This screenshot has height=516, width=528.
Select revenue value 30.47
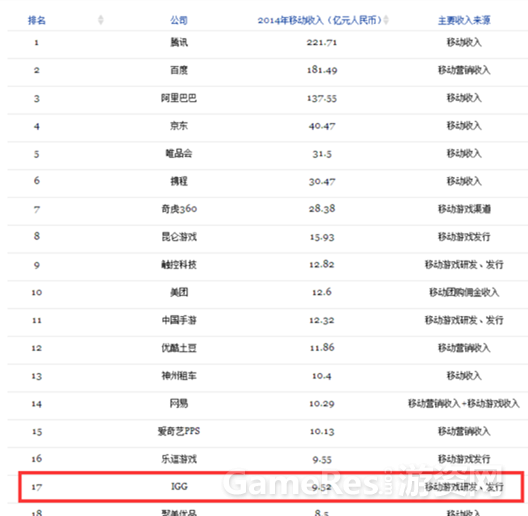[322, 182]
